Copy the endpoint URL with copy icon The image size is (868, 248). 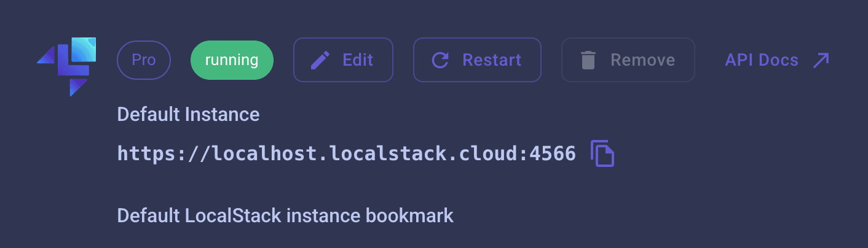[602, 153]
